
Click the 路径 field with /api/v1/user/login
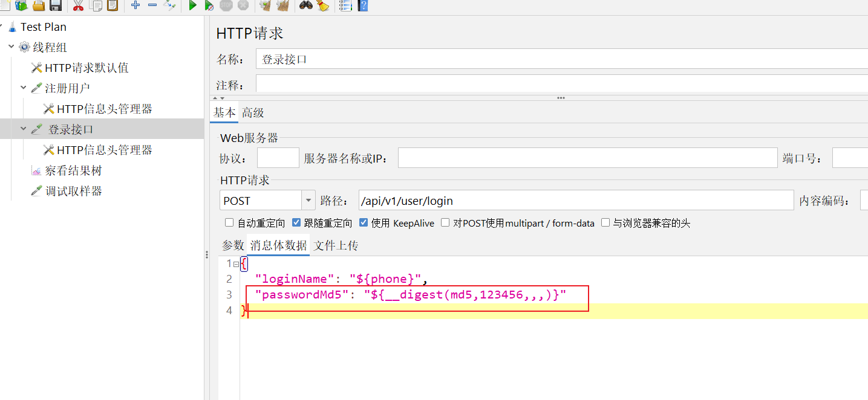(576, 200)
